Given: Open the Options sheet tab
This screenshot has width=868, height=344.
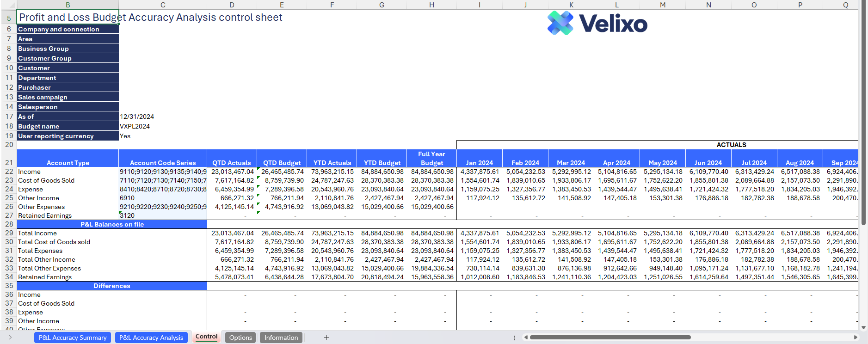Looking at the screenshot, I should [240, 338].
